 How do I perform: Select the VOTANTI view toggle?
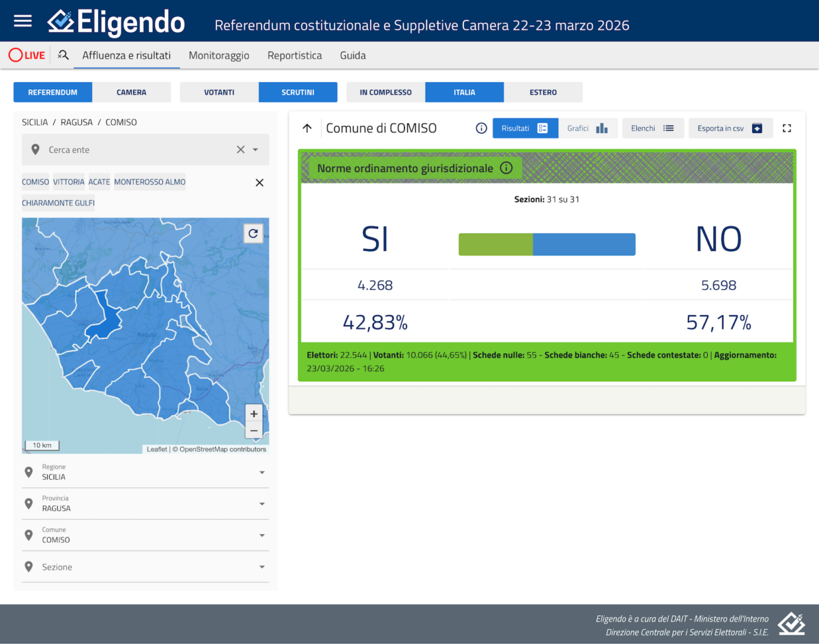click(x=219, y=92)
